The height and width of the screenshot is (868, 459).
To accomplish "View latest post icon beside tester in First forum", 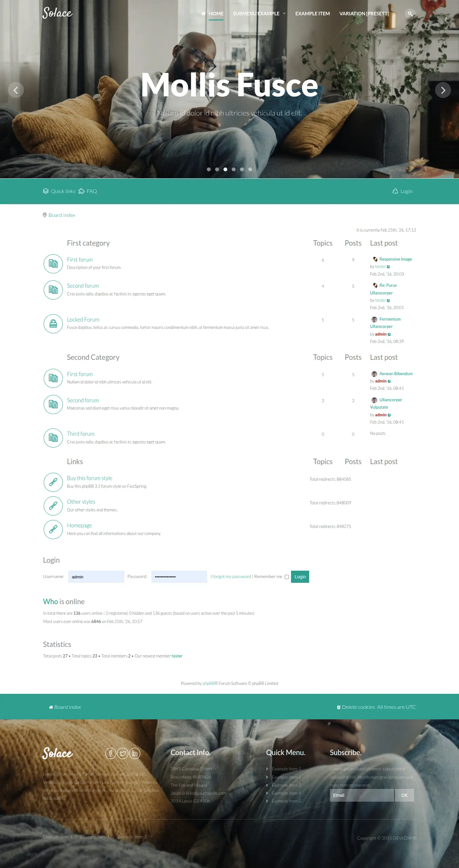I will click(388, 267).
